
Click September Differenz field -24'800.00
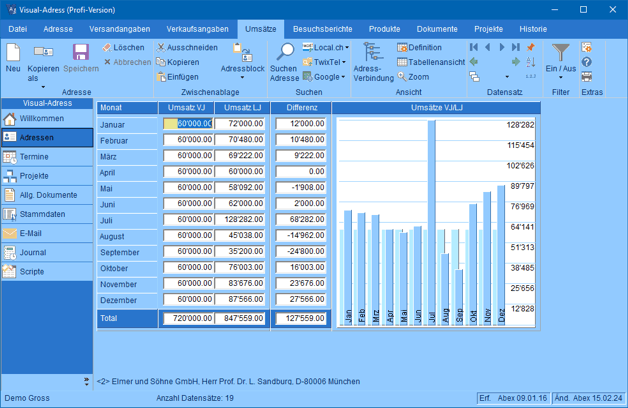pyautogui.click(x=301, y=251)
